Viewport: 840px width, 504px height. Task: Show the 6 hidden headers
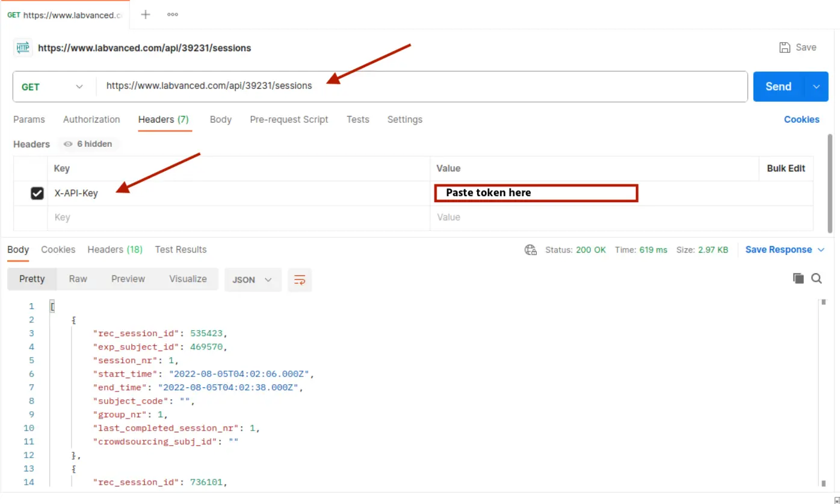[88, 144]
